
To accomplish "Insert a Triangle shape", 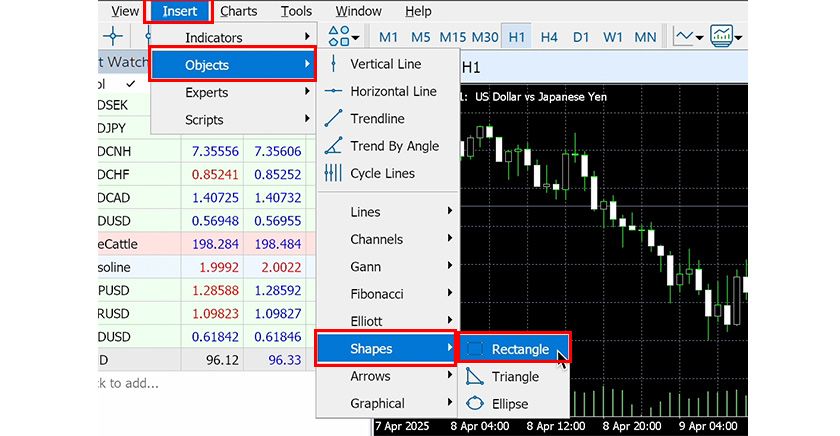I will pyautogui.click(x=514, y=377).
